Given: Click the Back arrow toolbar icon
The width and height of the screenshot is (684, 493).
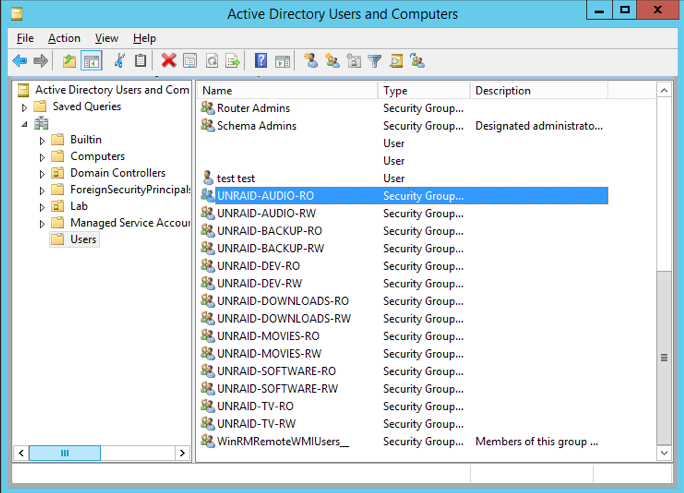Looking at the screenshot, I should click(20, 61).
